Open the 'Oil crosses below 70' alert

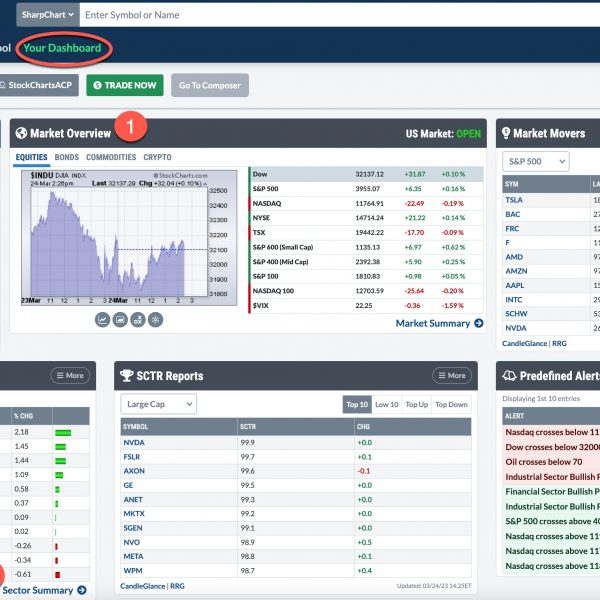coord(543,462)
